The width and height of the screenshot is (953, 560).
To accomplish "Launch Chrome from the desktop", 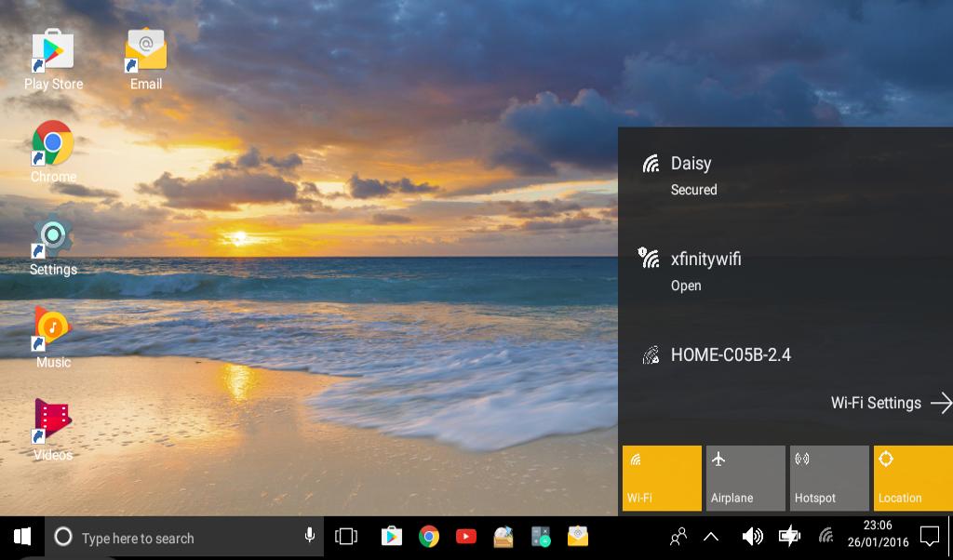I will [x=53, y=152].
